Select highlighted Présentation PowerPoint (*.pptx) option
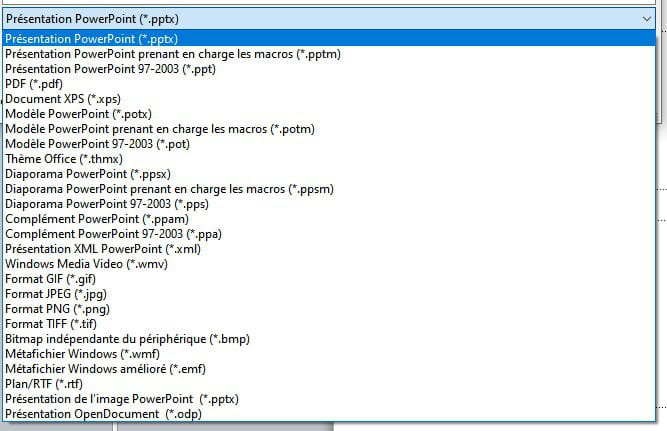This screenshot has width=667, height=431. (329, 39)
